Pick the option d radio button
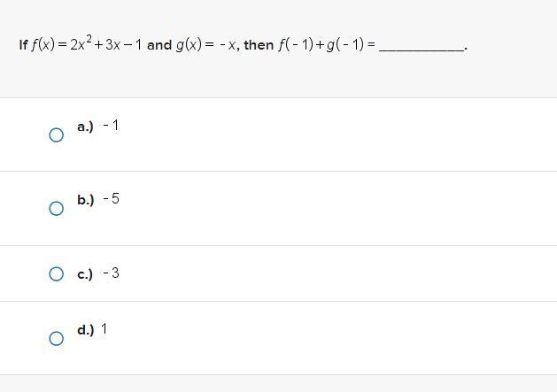This screenshot has width=557, height=392. click(56, 339)
